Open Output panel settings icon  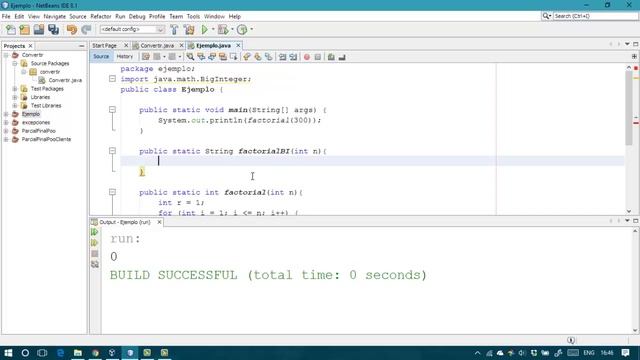coord(95,264)
